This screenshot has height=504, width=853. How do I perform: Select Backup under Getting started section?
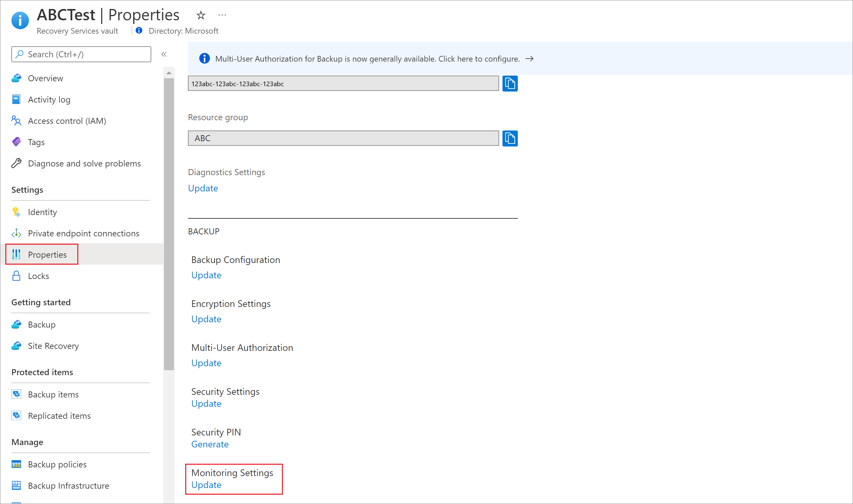tap(42, 324)
